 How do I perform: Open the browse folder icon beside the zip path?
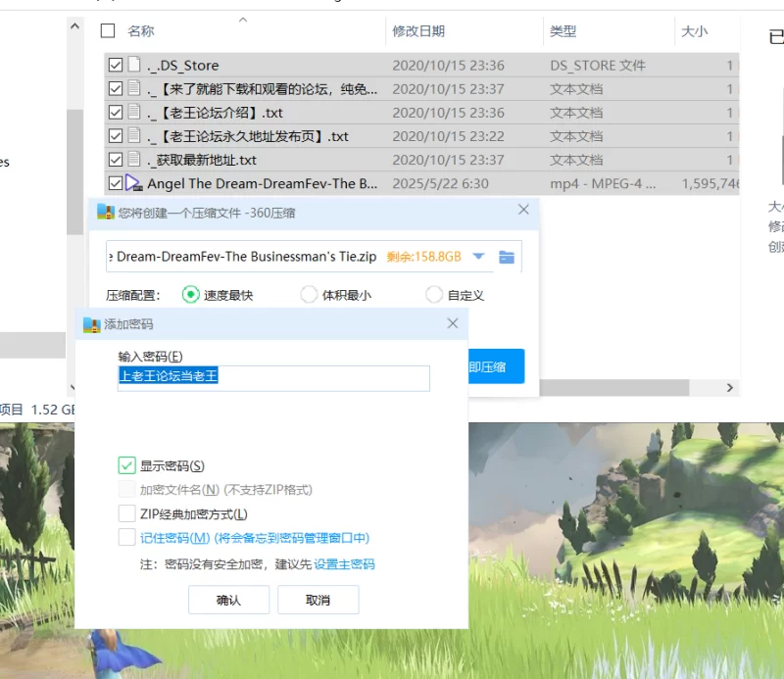(x=507, y=257)
